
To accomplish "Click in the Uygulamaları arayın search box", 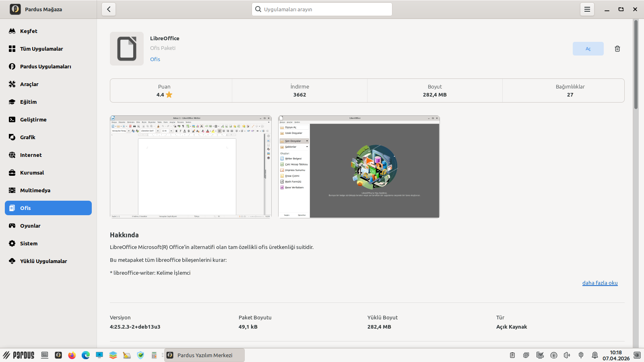I will click(326, 9).
